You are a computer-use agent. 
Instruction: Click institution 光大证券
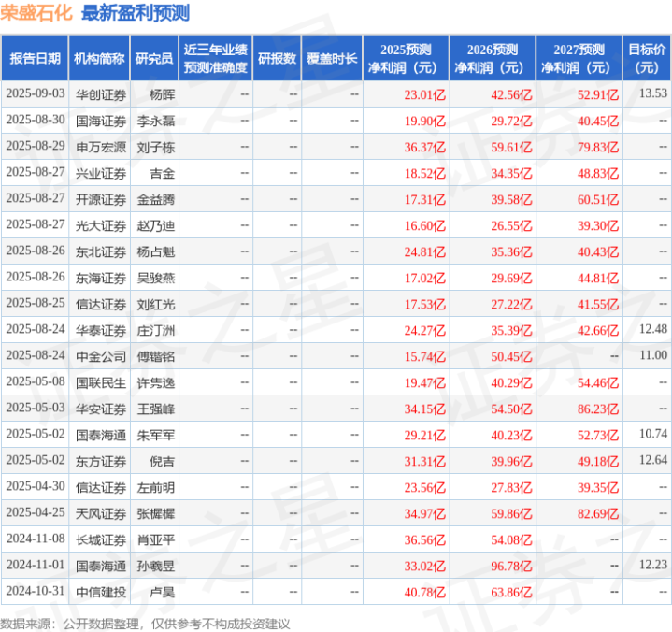tap(101, 225)
